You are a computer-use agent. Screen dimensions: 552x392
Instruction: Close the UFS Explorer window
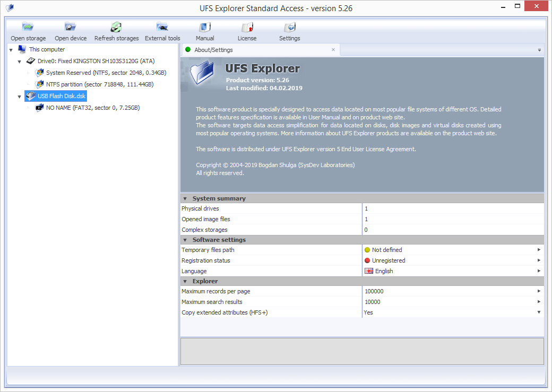coord(536,6)
